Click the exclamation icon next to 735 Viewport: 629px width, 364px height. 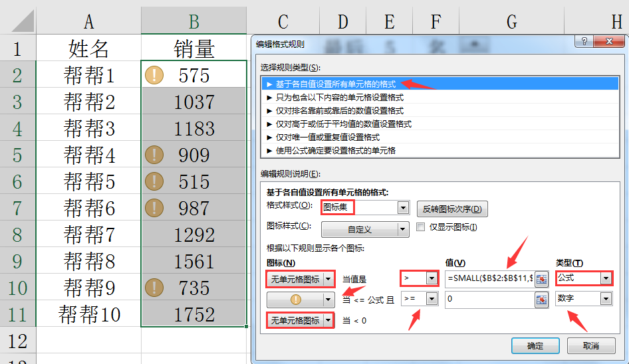[154, 288]
